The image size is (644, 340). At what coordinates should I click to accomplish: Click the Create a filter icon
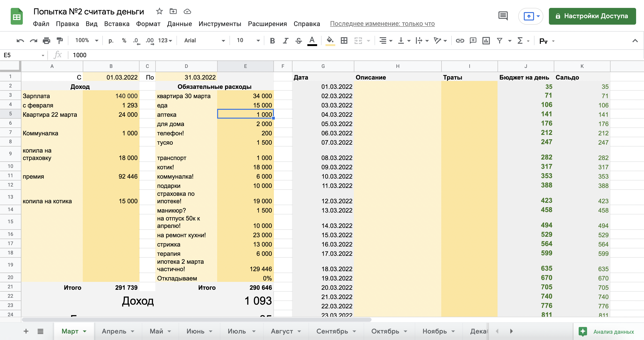(x=499, y=40)
